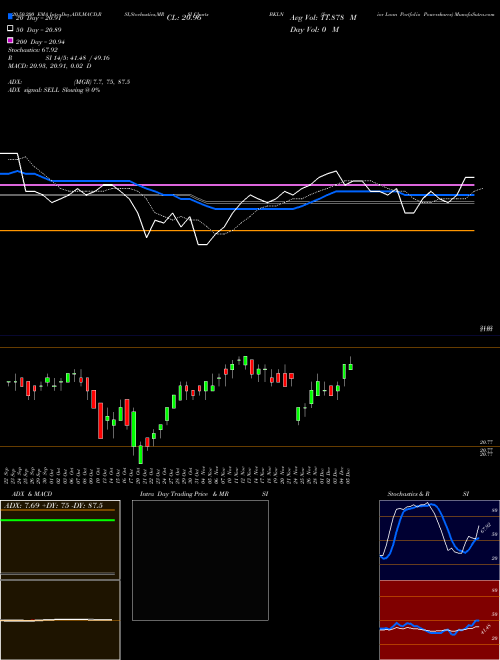The height and width of the screenshot is (660, 500).
Task: Click the '(MGR) 7.7, 75, 87.5' ADX values
Action: [102, 82]
